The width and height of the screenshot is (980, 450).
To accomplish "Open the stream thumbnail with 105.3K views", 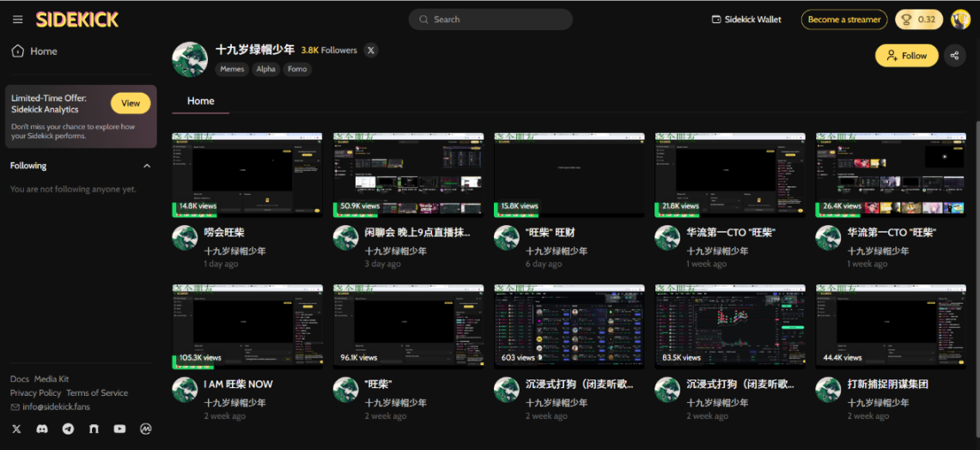I will point(247,326).
